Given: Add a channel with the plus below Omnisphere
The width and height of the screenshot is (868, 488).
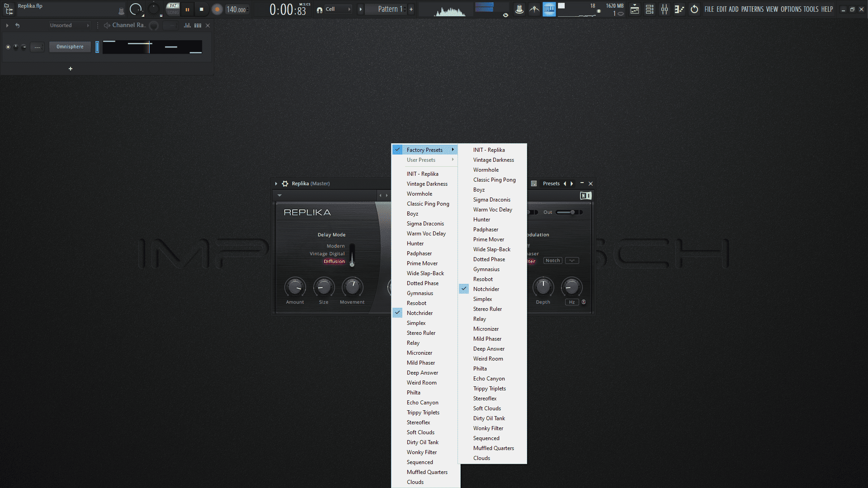Looking at the screenshot, I should tap(71, 69).
